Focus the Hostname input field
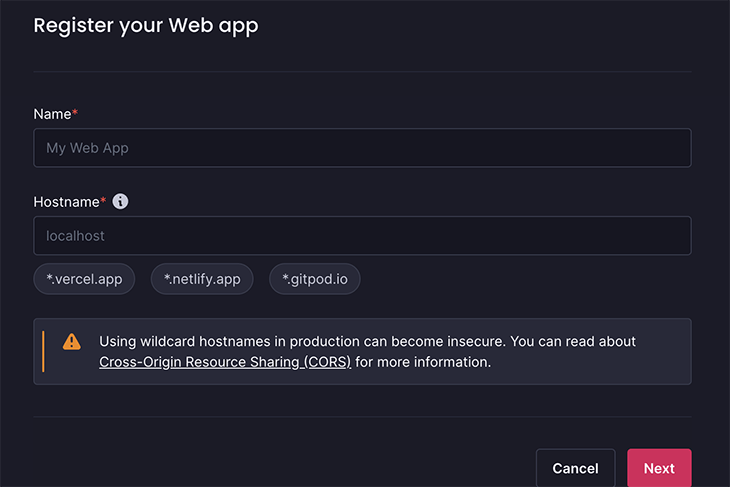This screenshot has height=487, width=730. 362,236
